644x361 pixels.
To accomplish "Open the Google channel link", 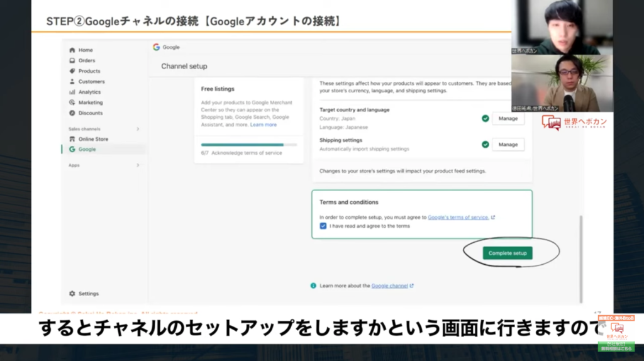I will click(390, 286).
